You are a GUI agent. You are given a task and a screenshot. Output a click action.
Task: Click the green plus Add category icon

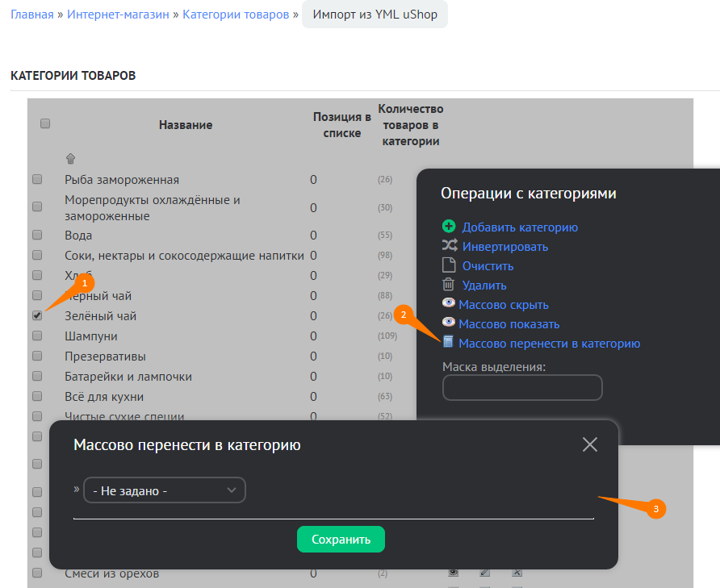pyautogui.click(x=449, y=227)
